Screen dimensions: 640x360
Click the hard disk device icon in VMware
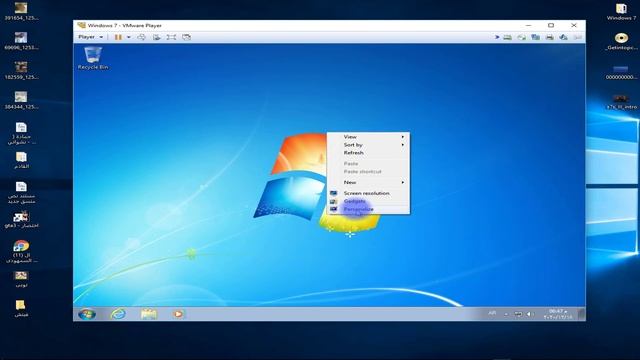[507, 37]
